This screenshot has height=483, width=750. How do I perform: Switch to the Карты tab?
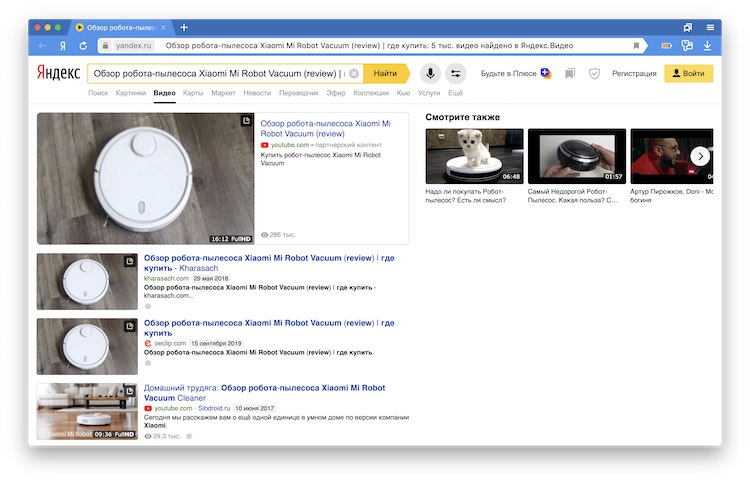pyautogui.click(x=193, y=93)
